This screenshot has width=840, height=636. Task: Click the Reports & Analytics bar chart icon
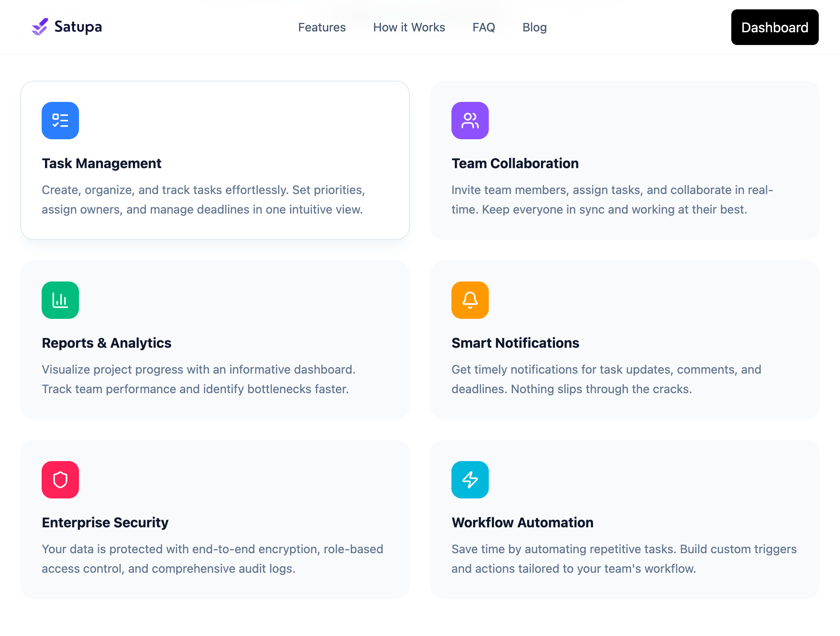[x=60, y=300]
